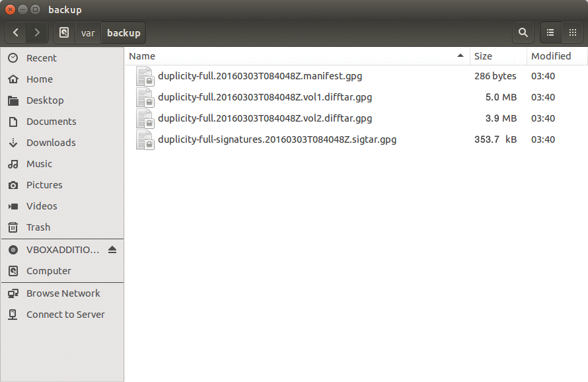Viewport: 588px width, 382px height.
Task: Select duplicity-full-signatures sigtar.gpg file
Action: click(x=277, y=139)
